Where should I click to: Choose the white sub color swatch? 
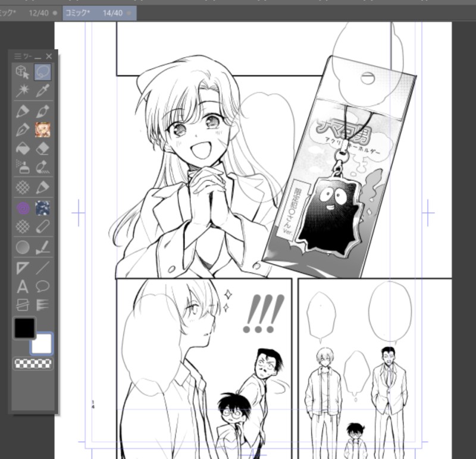[x=42, y=344]
